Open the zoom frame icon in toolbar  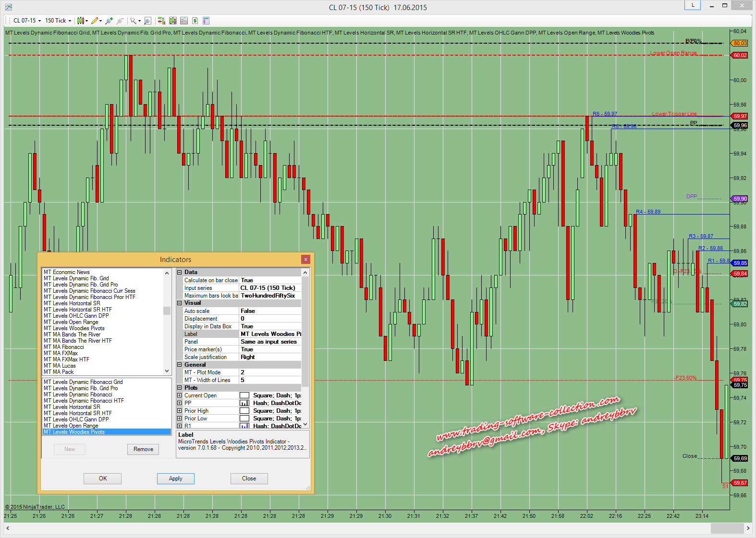tap(147, 21)
